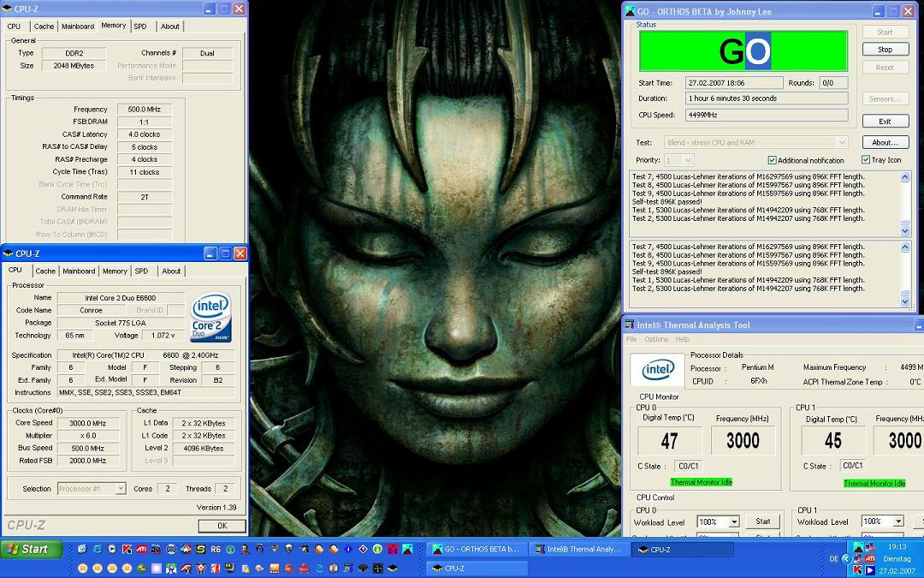Click the scroll-down arrow of the lower ORTHOS log
The width and height of the screenshot is (924, 578).
[905, 301]
